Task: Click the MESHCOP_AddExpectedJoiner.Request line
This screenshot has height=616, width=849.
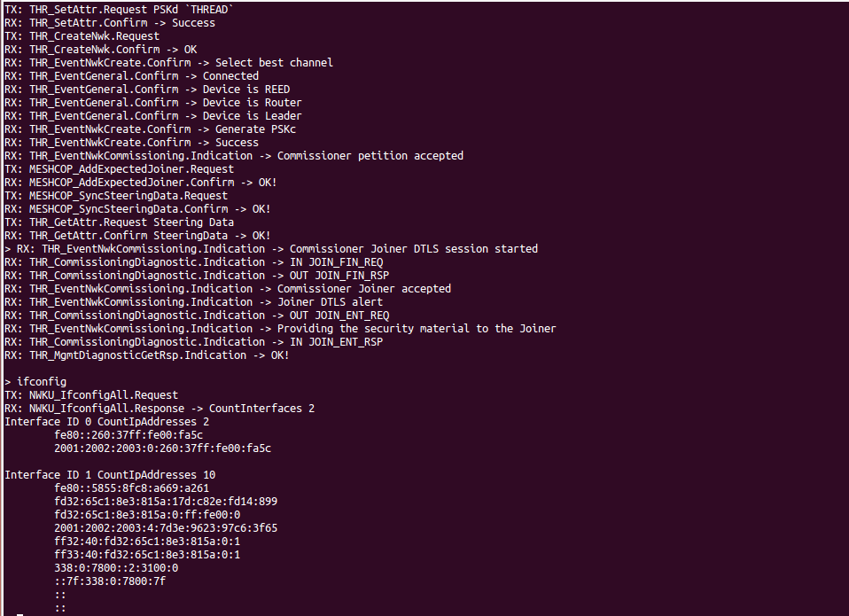Action: click(x=120, y=169)
